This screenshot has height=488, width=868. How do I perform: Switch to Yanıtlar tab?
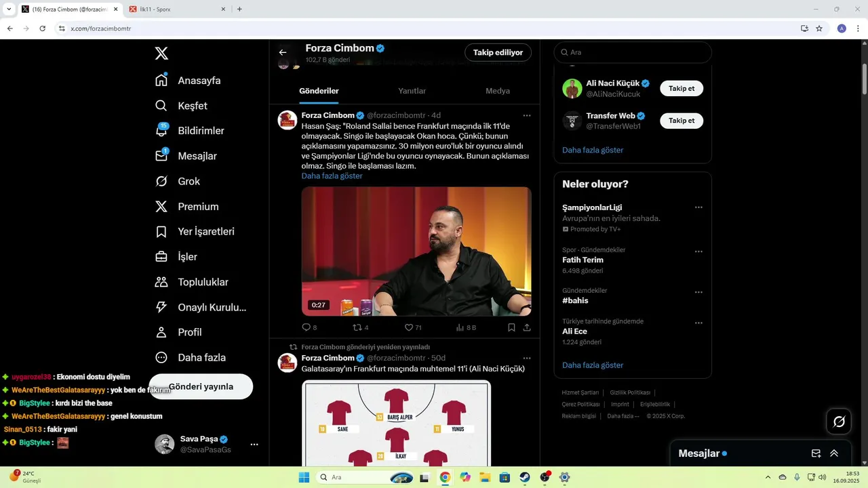(412, 91)
